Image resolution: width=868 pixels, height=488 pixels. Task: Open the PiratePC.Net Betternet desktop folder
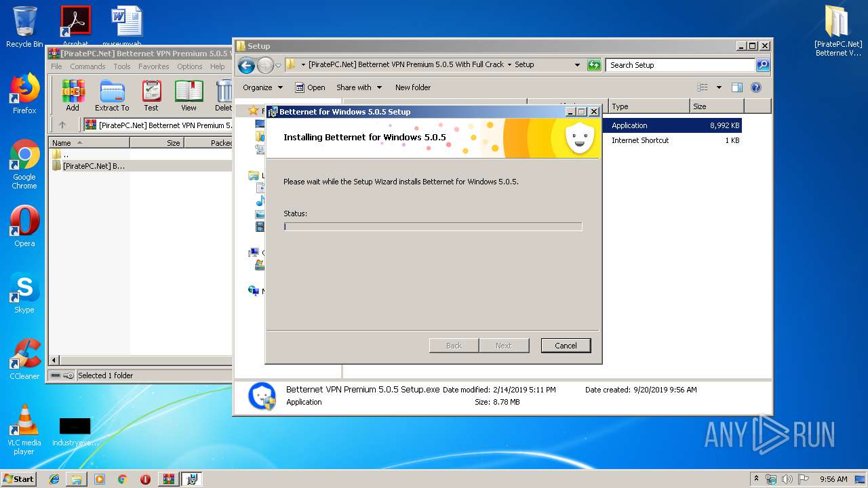pos(838,30)
